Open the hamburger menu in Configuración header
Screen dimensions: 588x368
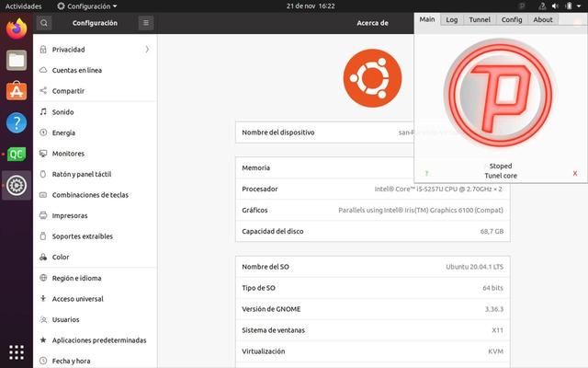(146, 23)
